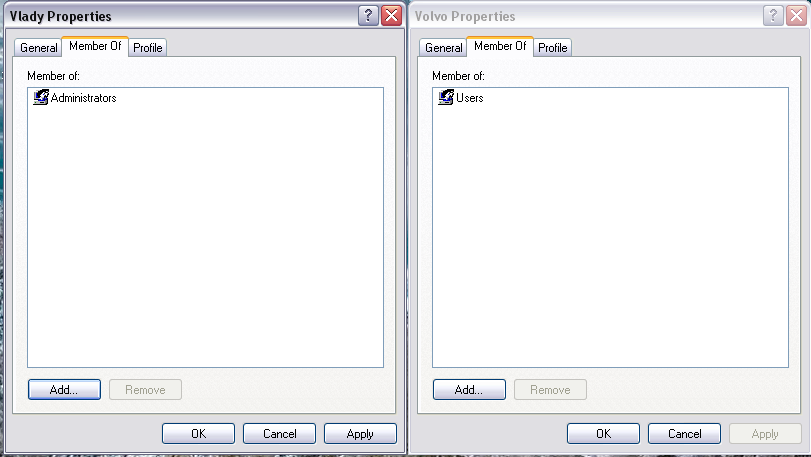Open Profile tab in Vlady Properties
The width and height of the screenshot is (811, 457).
[x=147, y=48]
